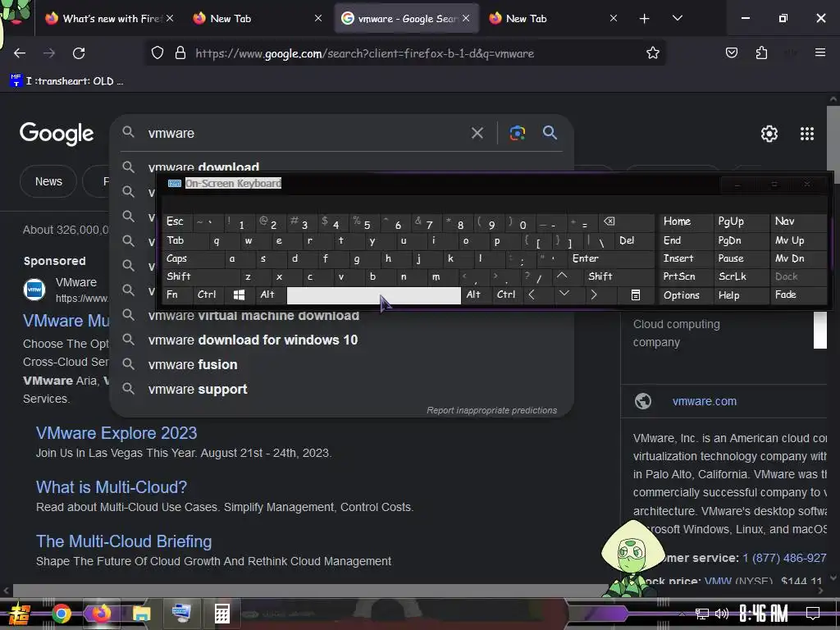Screen dimensions: 840x630
Task: Toggle Caps lock on the keyboard
Action: [193, 258]
